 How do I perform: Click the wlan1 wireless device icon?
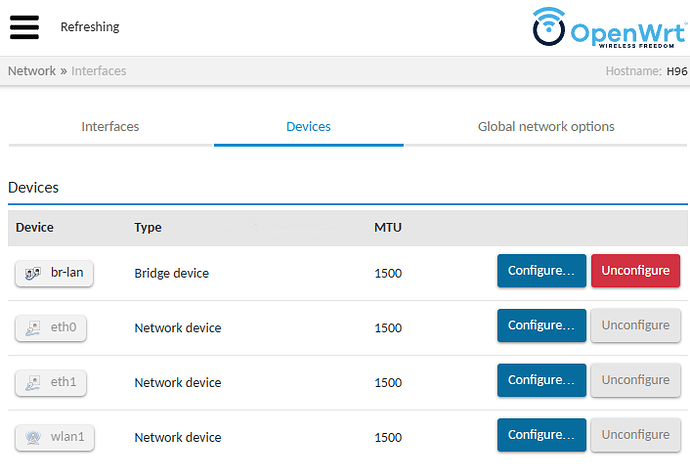[33, 437]
